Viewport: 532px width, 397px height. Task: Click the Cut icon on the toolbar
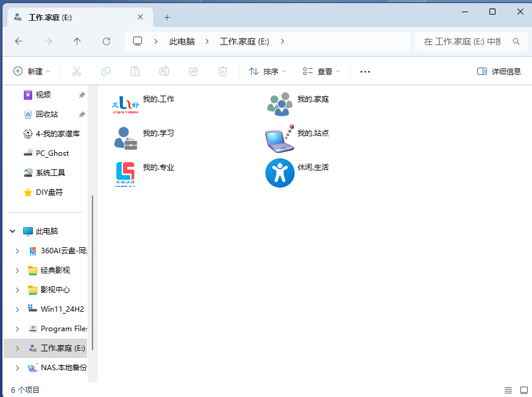[76, 71]
